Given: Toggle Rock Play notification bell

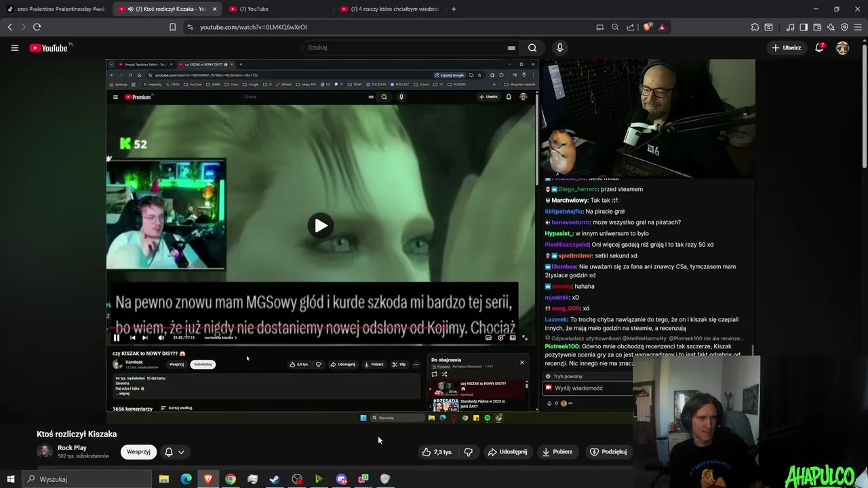Looking at the screenshot, I should (169, 451).
